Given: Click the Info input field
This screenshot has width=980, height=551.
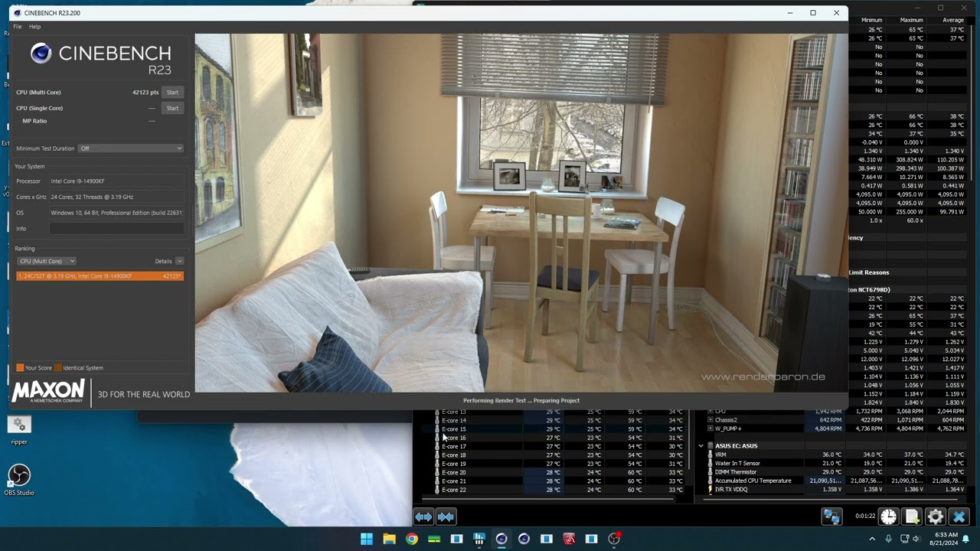Looking at the screenshot, I should [x=116, y=229].
